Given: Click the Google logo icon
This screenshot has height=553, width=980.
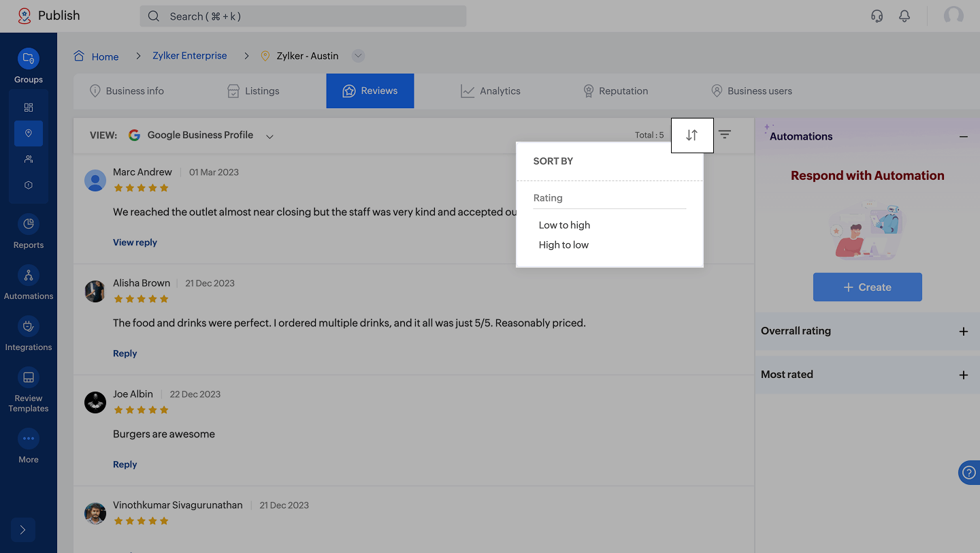Looking at the screenshot, I should pos(135,135).
